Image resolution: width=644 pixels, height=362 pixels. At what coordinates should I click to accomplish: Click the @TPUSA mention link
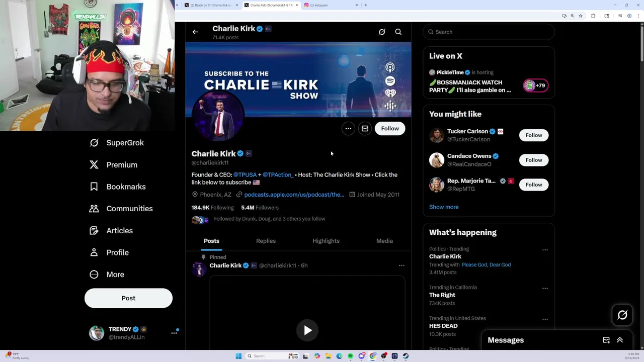tap(245, 175)
